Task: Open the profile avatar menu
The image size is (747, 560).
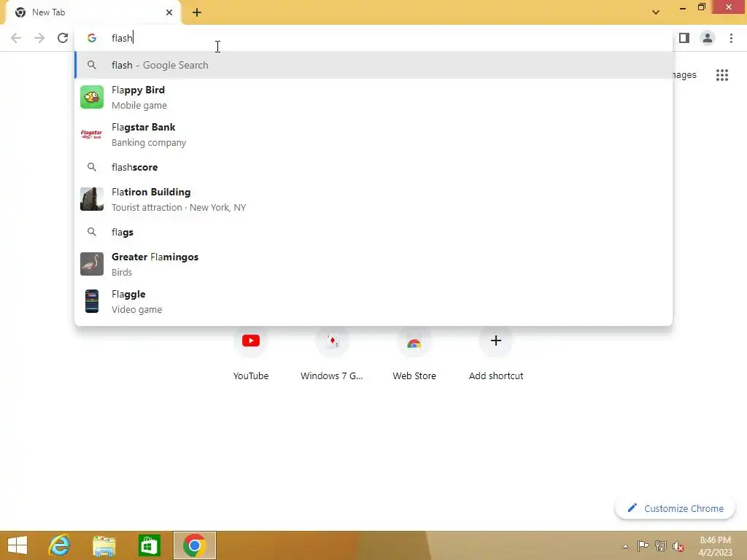Action: [x=708, y=38]
